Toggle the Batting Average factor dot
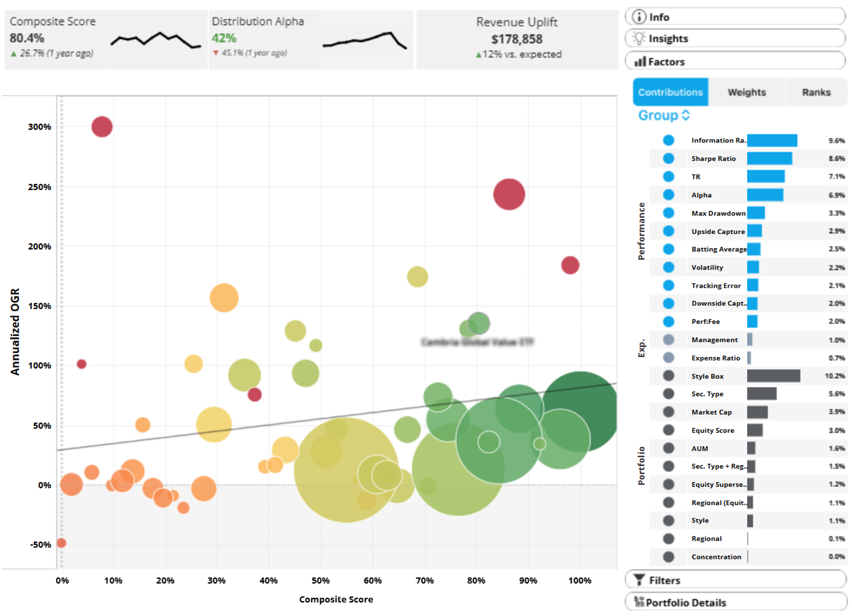 coord(668,249)
